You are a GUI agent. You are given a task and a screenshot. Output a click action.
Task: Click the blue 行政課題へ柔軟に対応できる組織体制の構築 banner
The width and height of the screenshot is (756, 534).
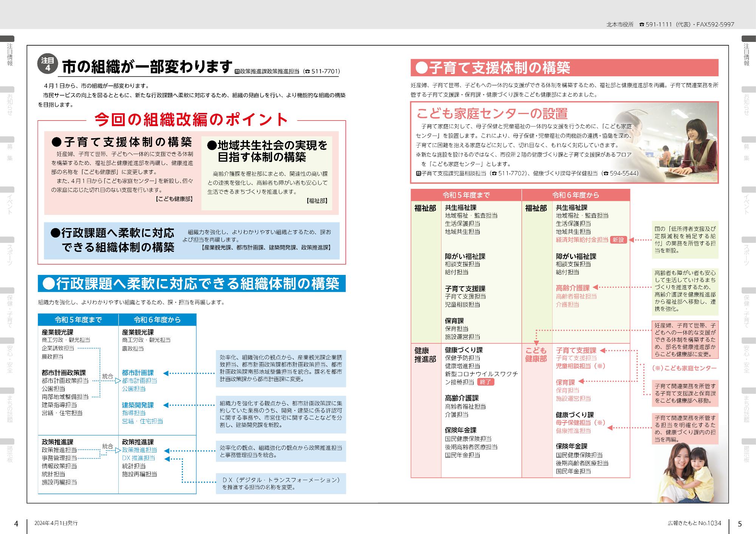point(192,283)
